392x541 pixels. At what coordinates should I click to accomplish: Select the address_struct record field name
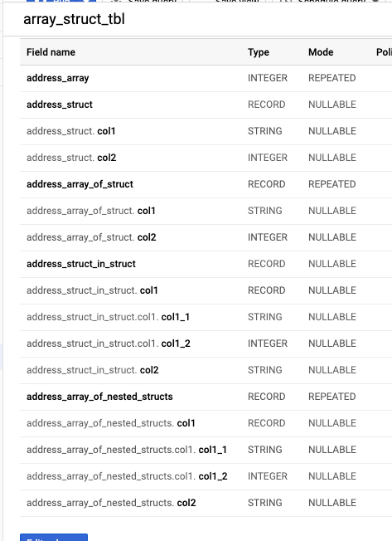[x=60, y=105]
